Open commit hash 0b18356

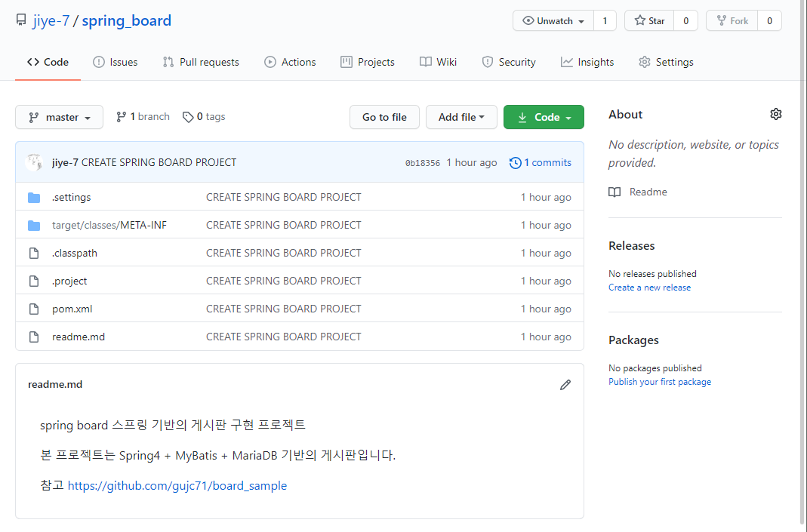(423, 163)
